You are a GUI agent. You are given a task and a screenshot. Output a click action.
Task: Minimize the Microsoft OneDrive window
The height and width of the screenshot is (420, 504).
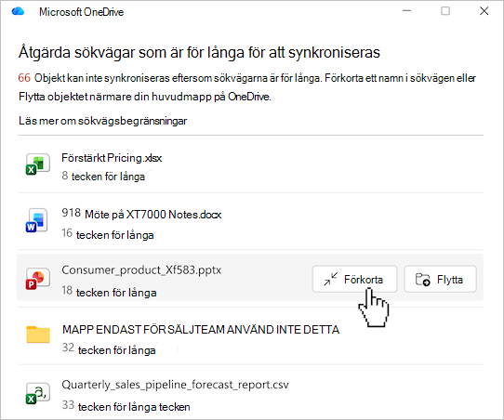point(407,11)
